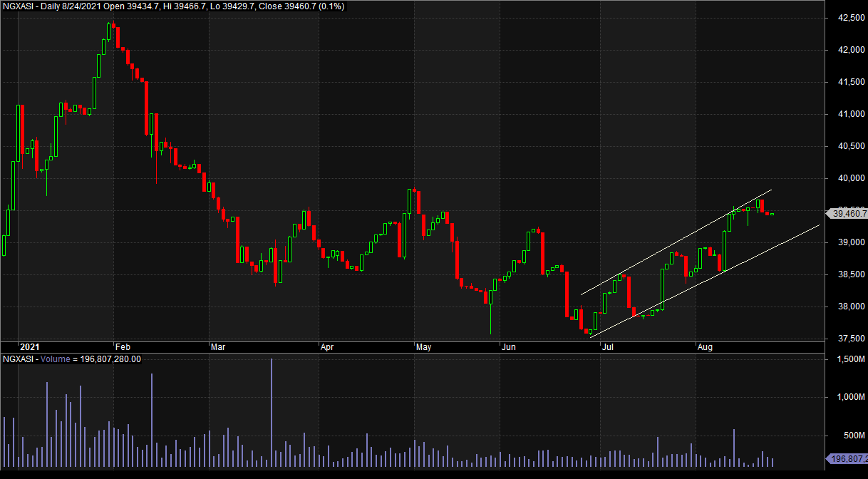Image resolution: width=868 pixels, height=479 pixels.
Task: Click the tallest volume bar in March
Action: tap(272, 413)
